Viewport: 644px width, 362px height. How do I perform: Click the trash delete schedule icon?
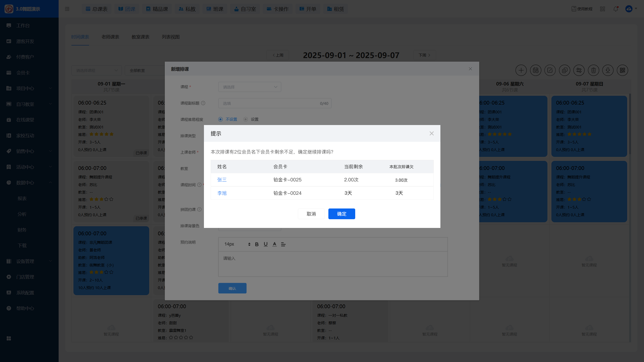tap(593, 70)
